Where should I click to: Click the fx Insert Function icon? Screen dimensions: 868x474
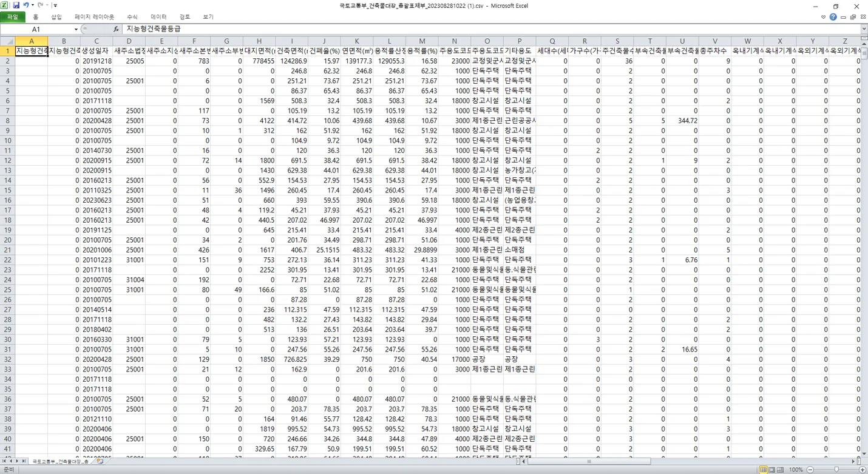(116, 29)
